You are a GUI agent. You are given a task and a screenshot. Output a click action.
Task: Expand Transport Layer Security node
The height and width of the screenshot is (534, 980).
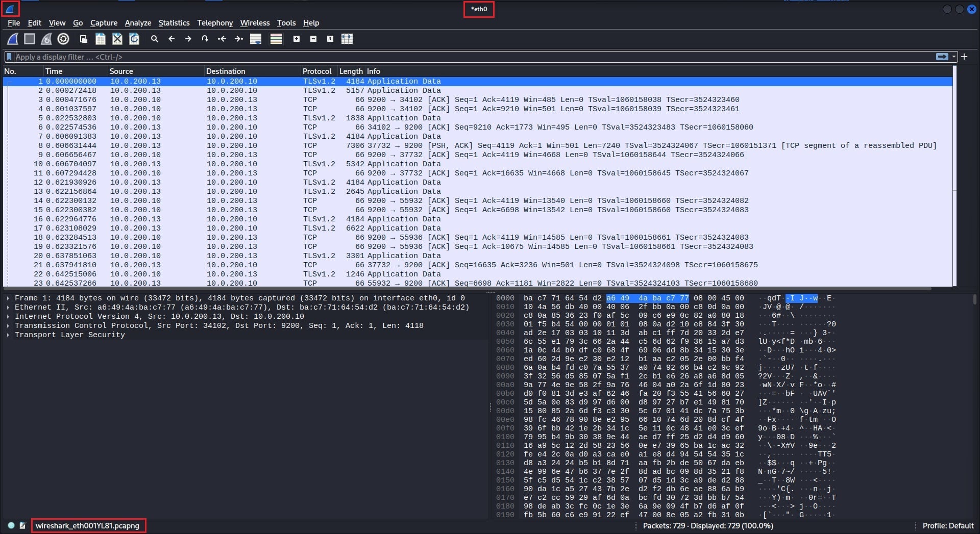[x=8, y=335]
